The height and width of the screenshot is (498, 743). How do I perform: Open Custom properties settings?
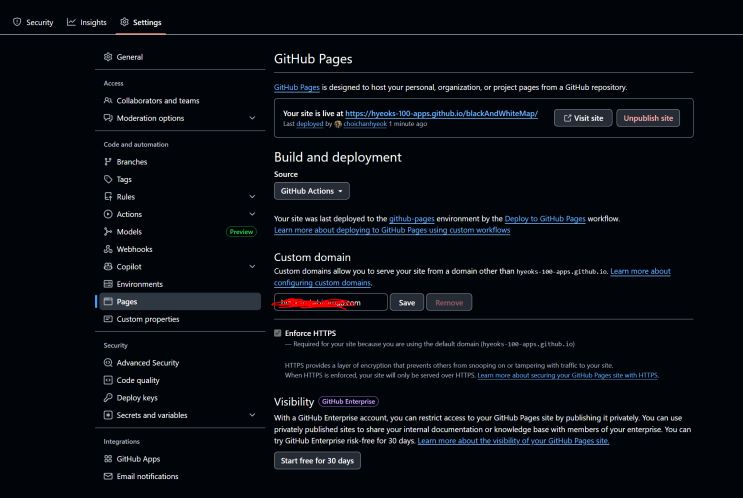(180, 319)
